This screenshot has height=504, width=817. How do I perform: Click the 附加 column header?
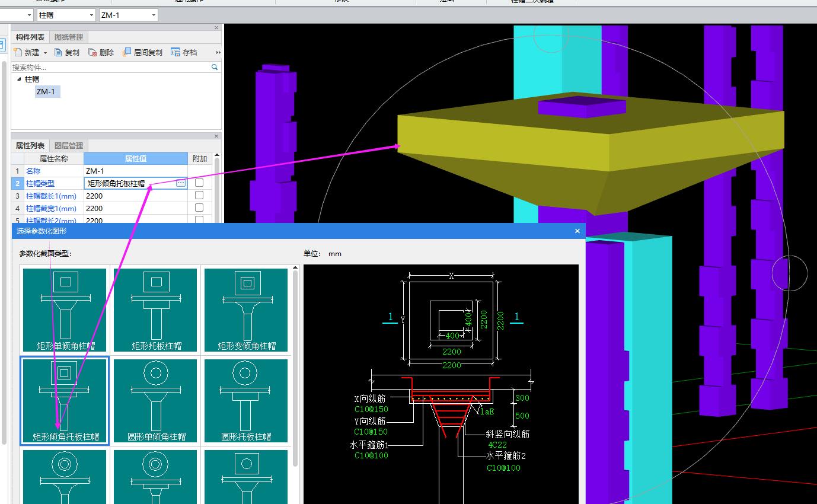click(200, 158)
